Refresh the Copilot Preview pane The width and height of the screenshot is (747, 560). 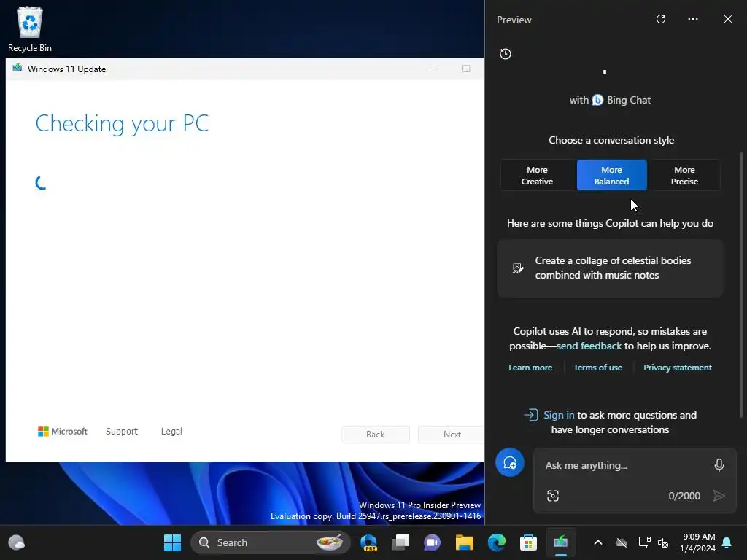[x=660, y=19]
